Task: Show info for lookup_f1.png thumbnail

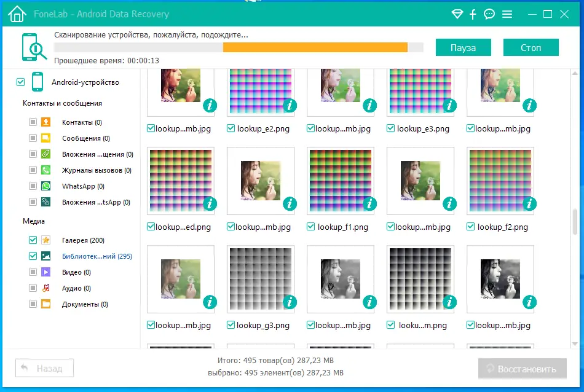Action: tap(369, 204)
